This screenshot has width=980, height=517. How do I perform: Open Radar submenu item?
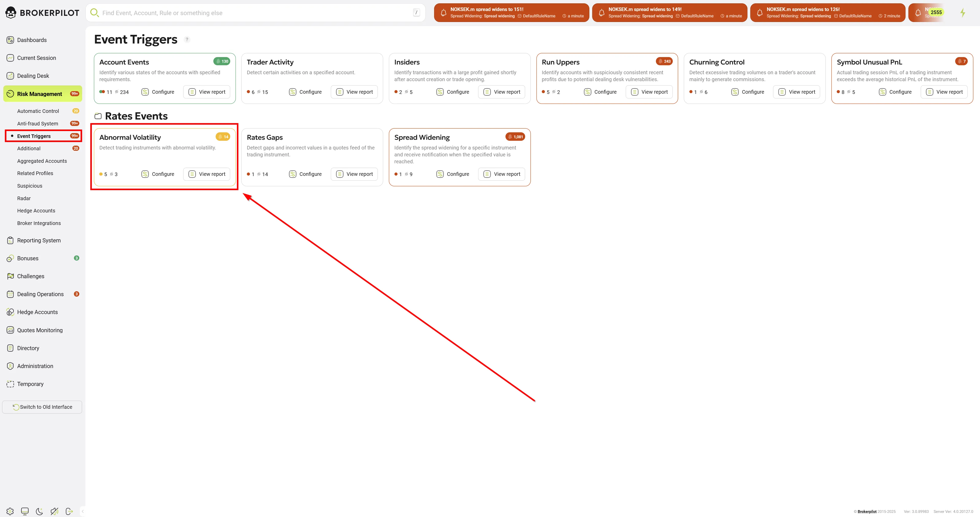pos(24,198)
